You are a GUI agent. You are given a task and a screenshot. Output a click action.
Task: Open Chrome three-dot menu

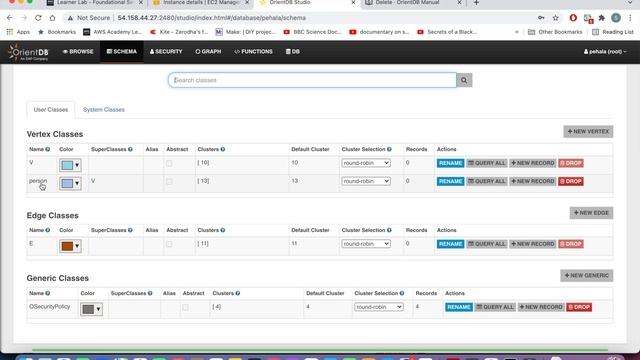pyautogui.click(x=630, y=18)
